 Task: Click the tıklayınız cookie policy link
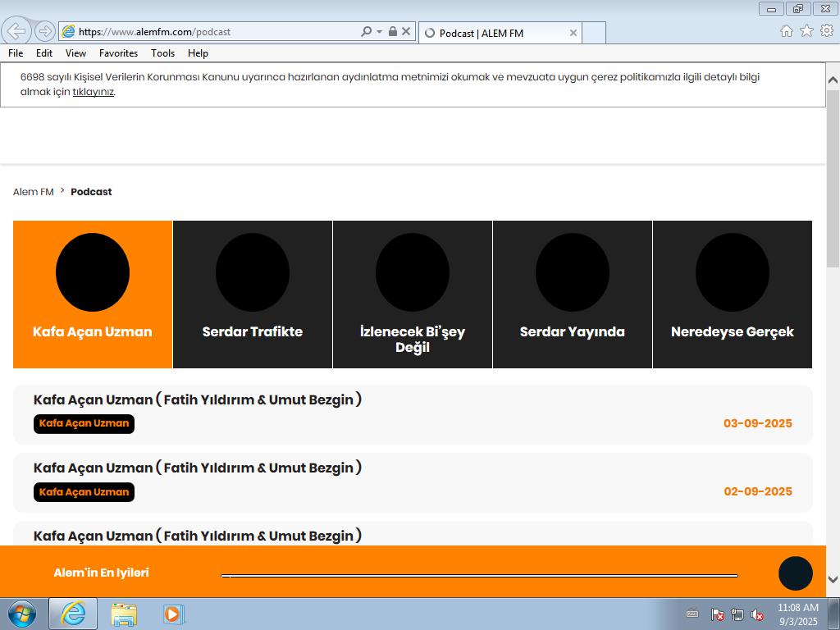tap(94, 92)
